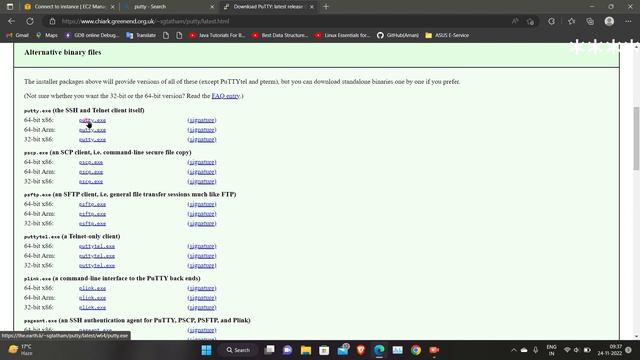
Task: Reload the page with the refresh icon
Action: point(30,21)
